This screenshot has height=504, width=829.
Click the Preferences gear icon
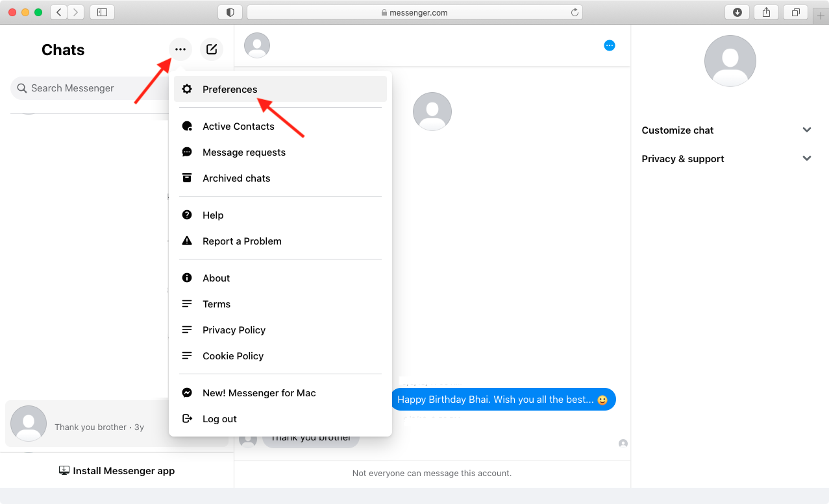click(187, 89)
